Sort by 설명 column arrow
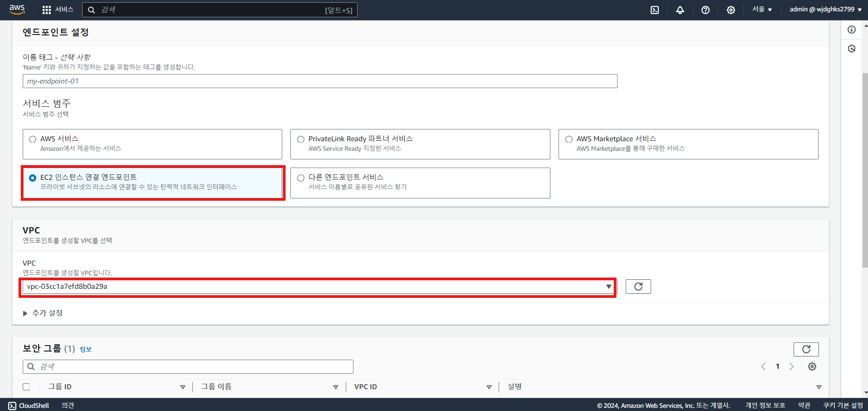Viewport: 868px width, 411px height. pos(819,387)
